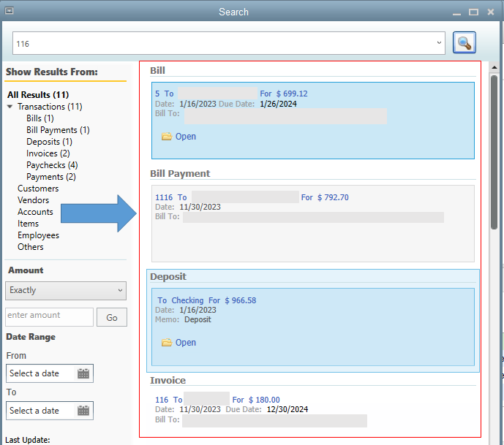
Task: Click the scrollbar up arrow
Action: click(x=494, y=67)
